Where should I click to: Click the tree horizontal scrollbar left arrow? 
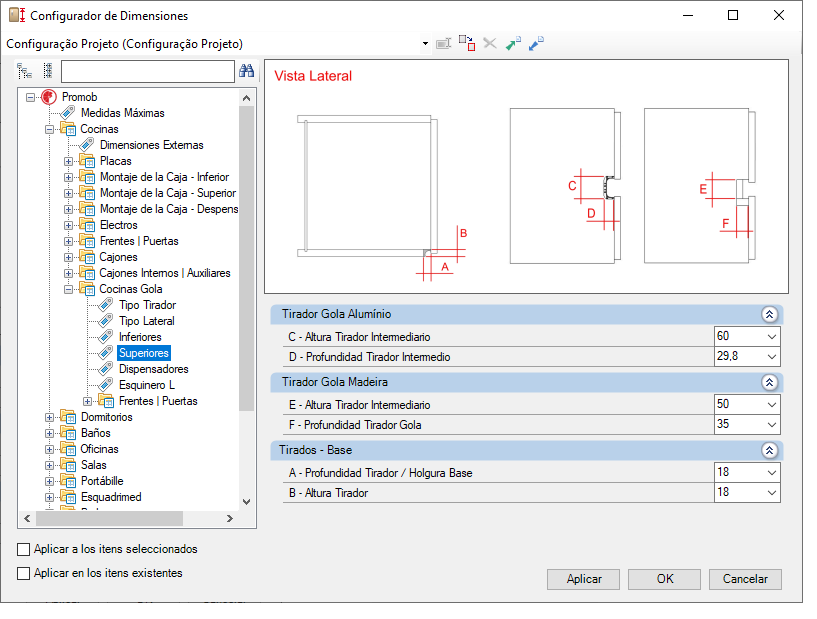27,518
